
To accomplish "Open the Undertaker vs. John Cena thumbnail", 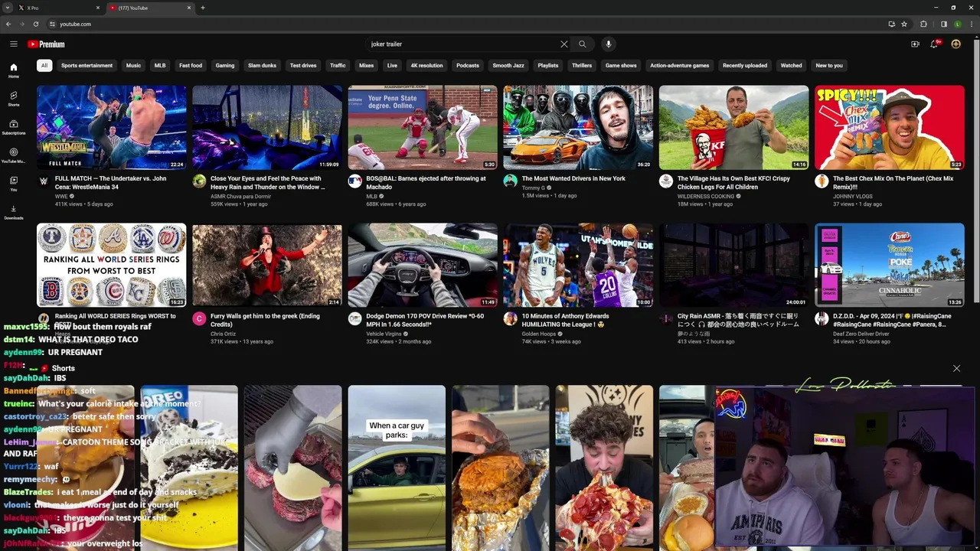I will coord(112,127).
